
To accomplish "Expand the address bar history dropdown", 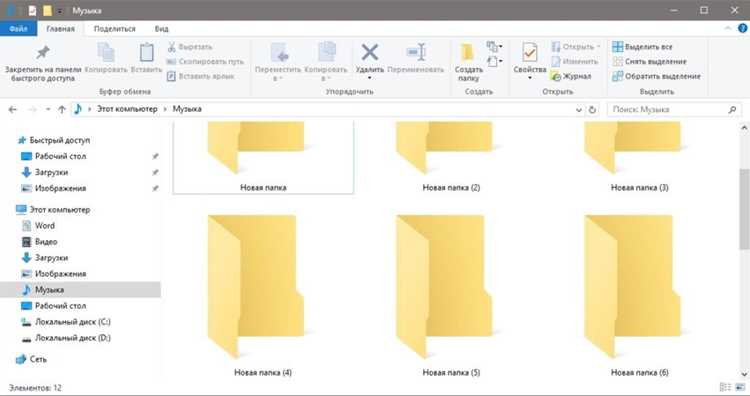I will pyautogui.click(x=579, y=110).
